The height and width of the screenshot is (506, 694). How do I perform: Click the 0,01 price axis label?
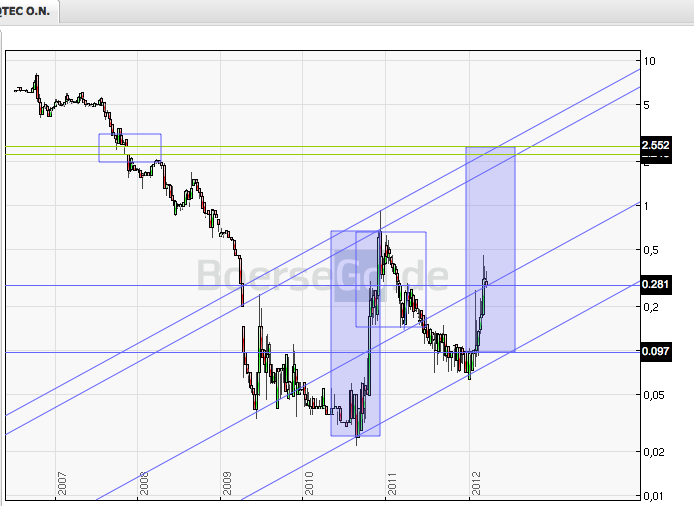point(654,496)
